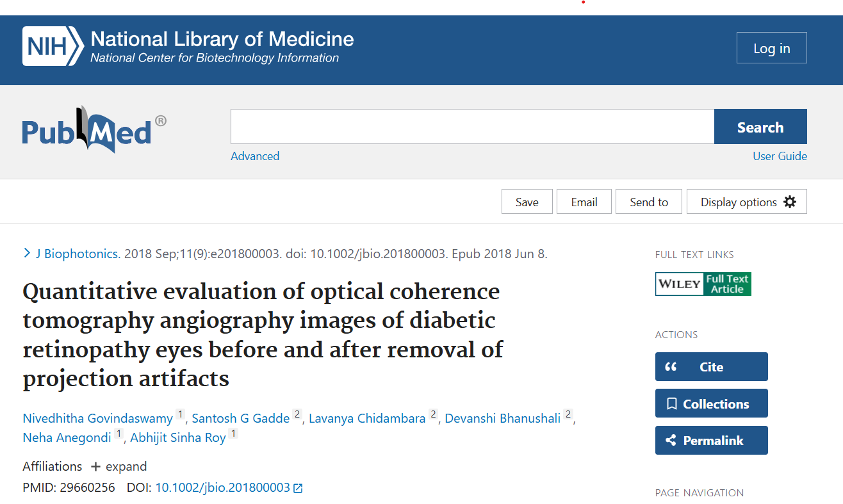This screenshot has width=843, height=504.
Task: Click the Search button
Action: [760, 126]
